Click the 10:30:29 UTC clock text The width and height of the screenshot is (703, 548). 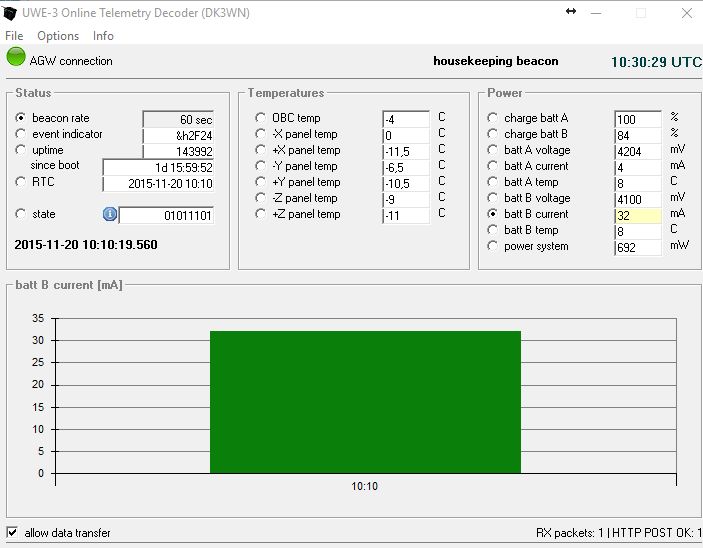point(656,62)
